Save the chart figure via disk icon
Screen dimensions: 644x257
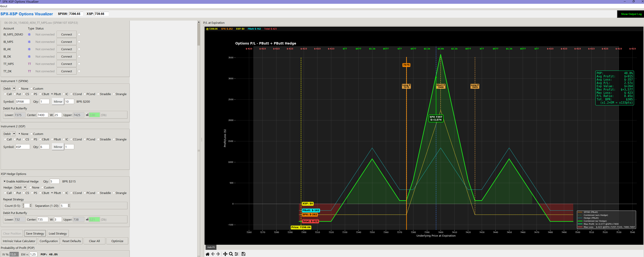243,254
